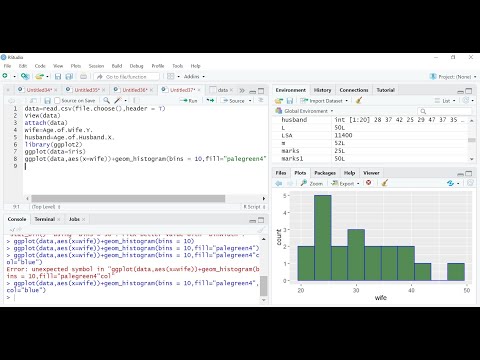The height and width of the screenshot is (360, 480).
Task: Close the Untitled34 tab
Action: coord(56,90)
